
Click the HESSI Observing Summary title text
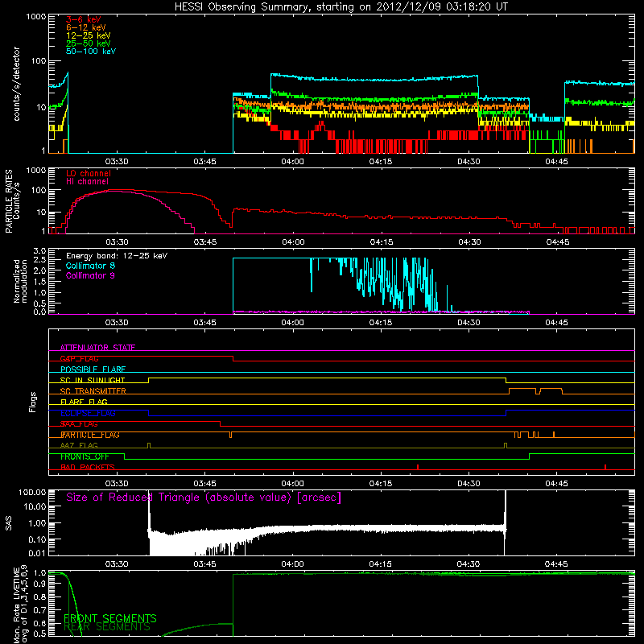(341, 7)
